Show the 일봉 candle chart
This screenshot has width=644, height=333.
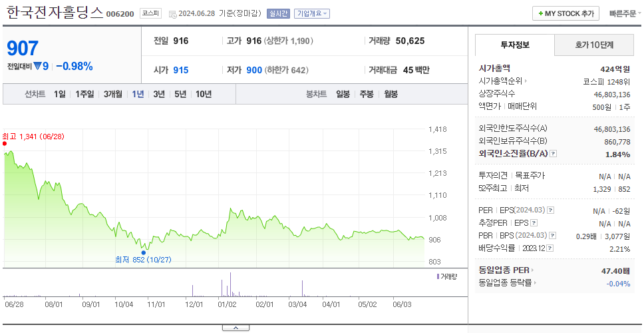pos(343,94)
